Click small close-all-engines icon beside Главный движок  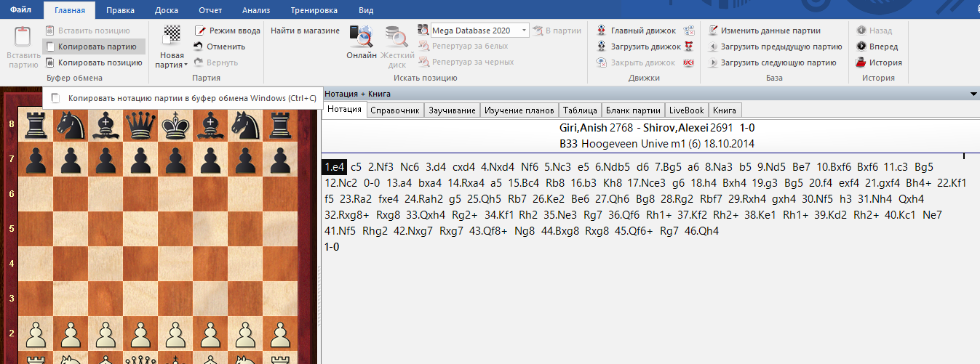click(x=689, y=31)
